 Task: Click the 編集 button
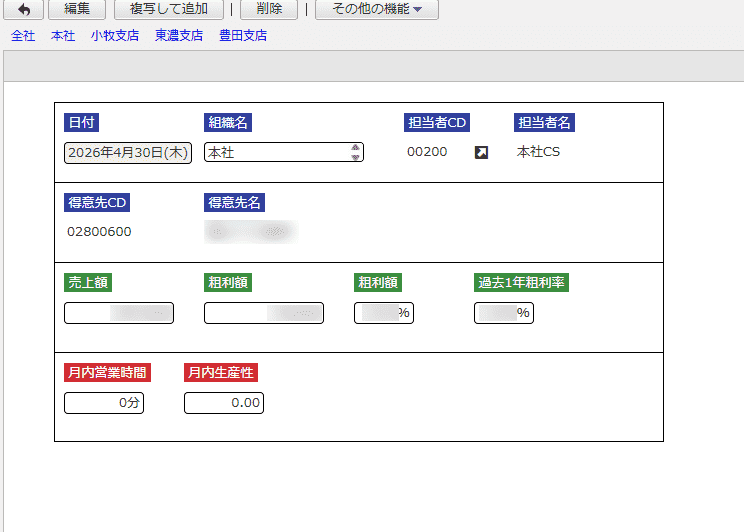click(77, 9)
